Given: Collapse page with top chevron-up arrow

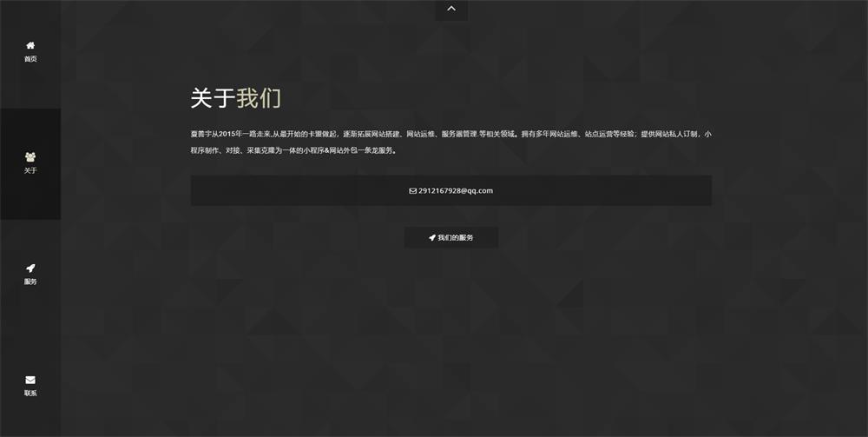Looking at the screenshot, I should [451, 10].
